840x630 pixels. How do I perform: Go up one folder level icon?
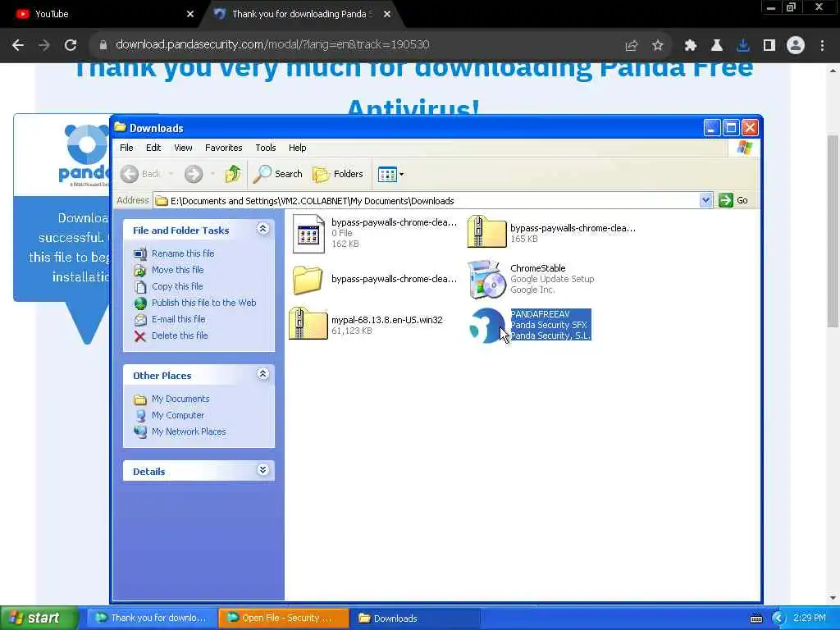click(232, 174)
